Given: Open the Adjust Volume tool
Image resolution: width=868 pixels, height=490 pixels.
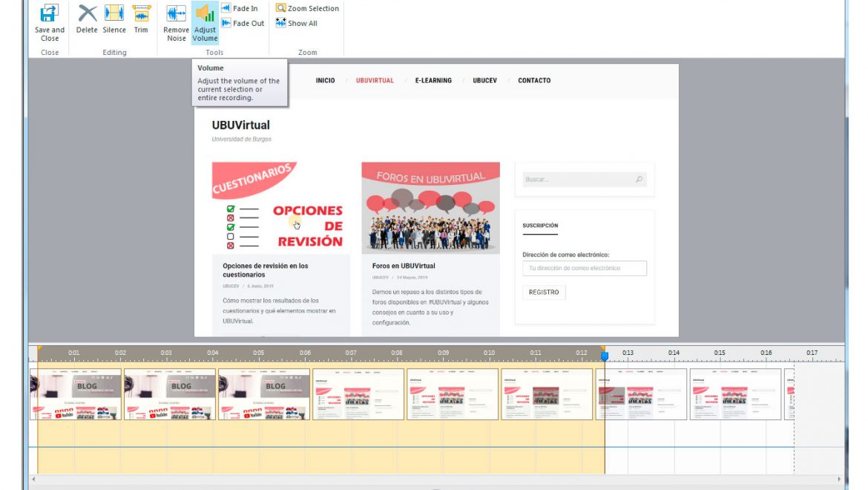Looking at the screenshot, I should (x=205, y=23).
